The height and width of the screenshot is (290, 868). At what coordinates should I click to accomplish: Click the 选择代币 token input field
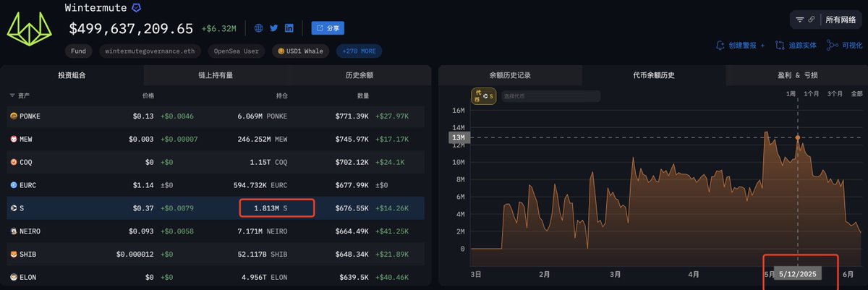(x=550, y=96)
